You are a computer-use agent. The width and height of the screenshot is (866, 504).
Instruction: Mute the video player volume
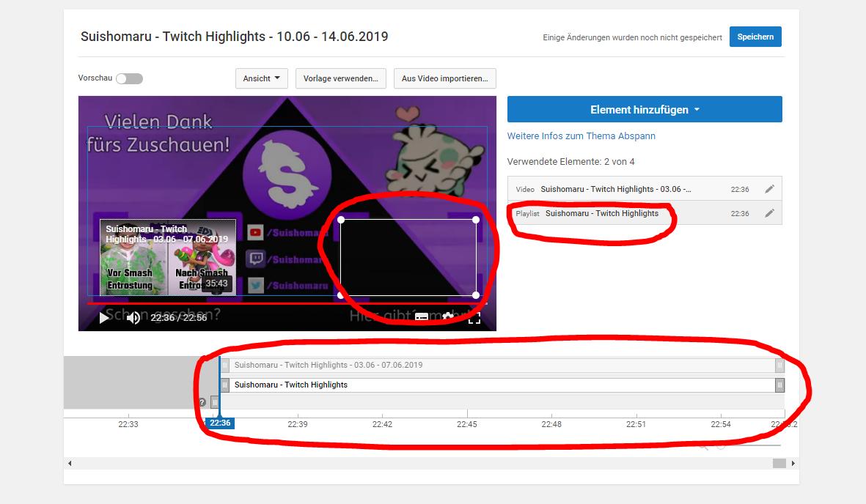point(133,317)
